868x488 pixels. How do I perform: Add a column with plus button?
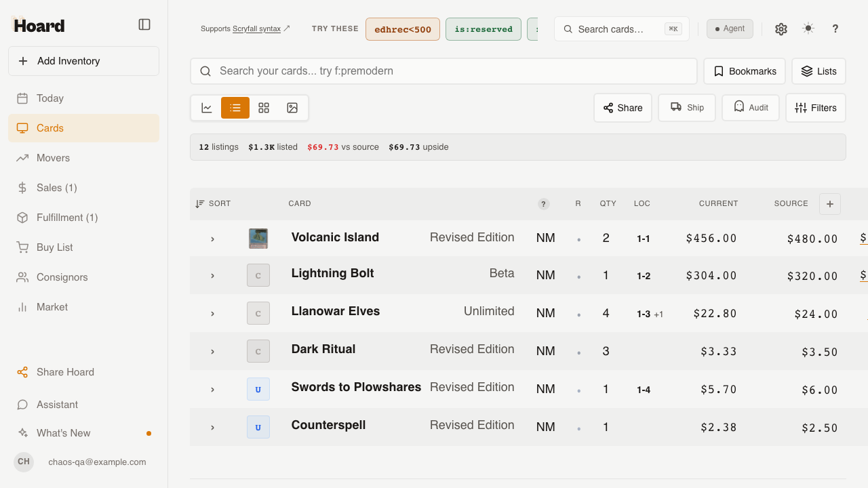[830, 204]
